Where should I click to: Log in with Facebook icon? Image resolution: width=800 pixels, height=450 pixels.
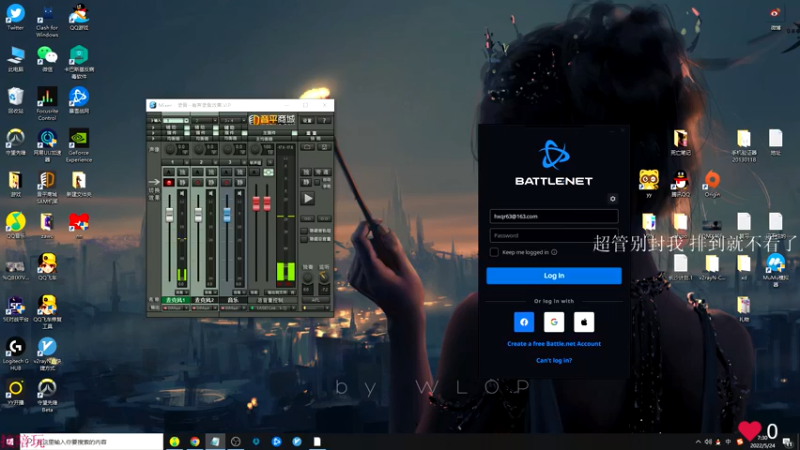point(524,322)
